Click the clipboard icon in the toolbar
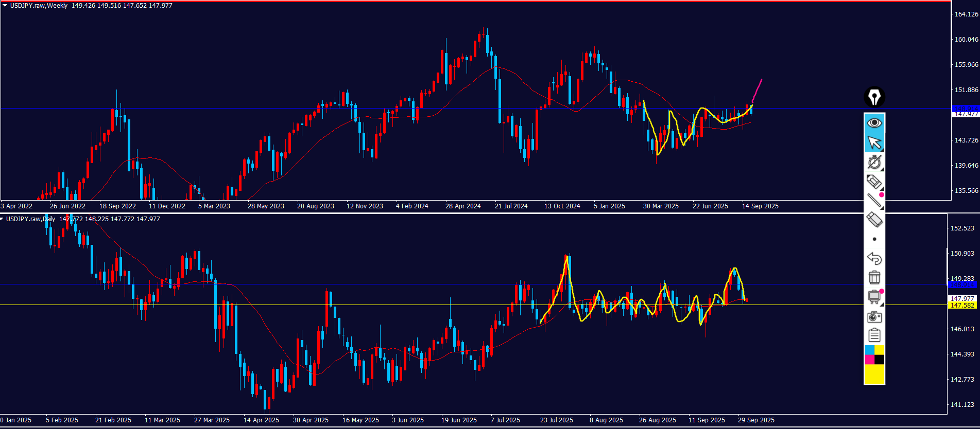The image size is (980, 429). (874, 335)
